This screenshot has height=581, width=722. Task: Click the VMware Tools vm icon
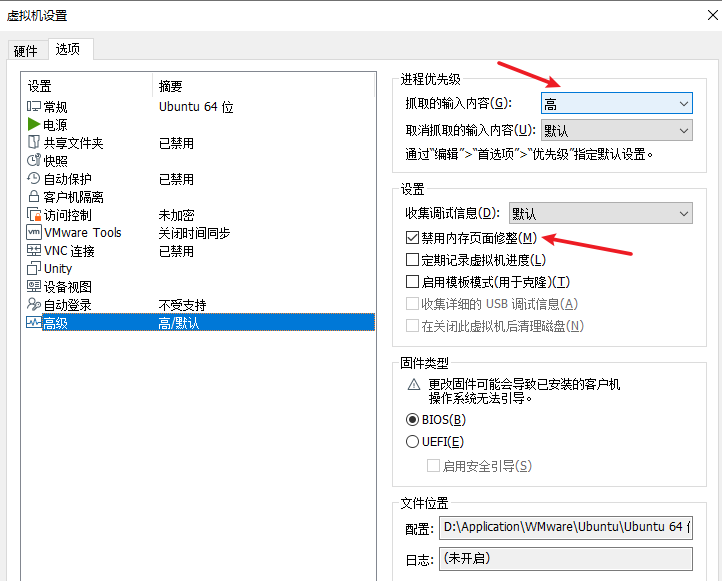[34, 232]
